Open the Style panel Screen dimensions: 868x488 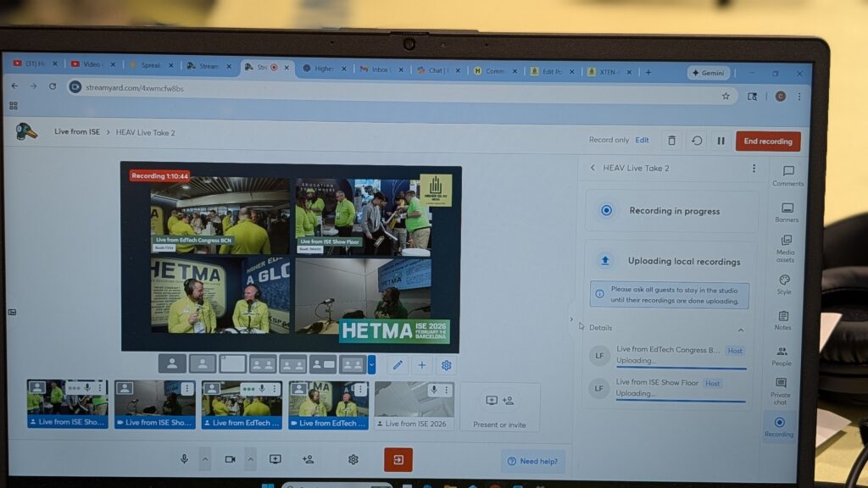click(784, 285)
